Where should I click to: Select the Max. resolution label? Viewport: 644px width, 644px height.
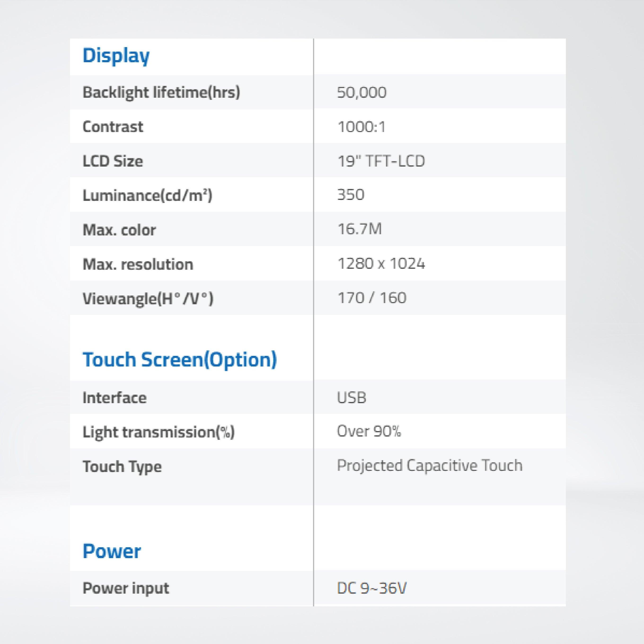tap(138, 264)
